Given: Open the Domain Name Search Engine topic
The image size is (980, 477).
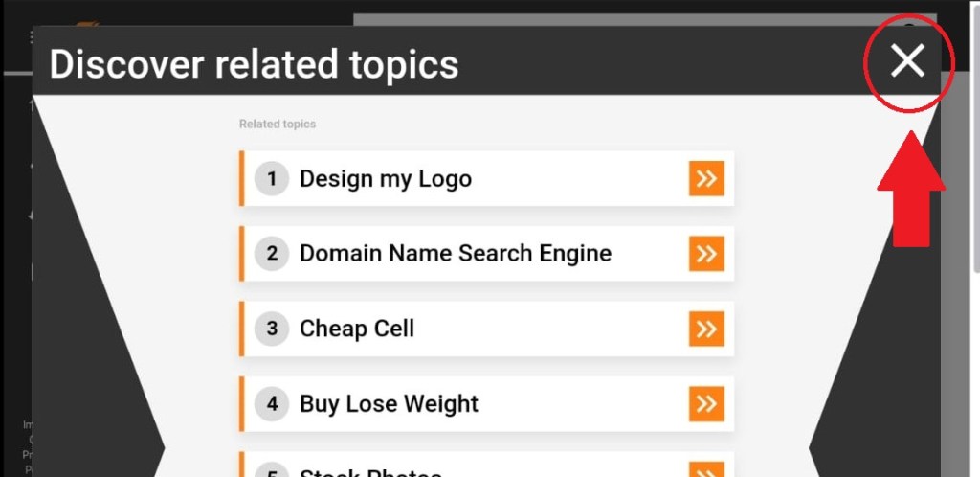Looking at the screenshot, I should tap(456, 254).
